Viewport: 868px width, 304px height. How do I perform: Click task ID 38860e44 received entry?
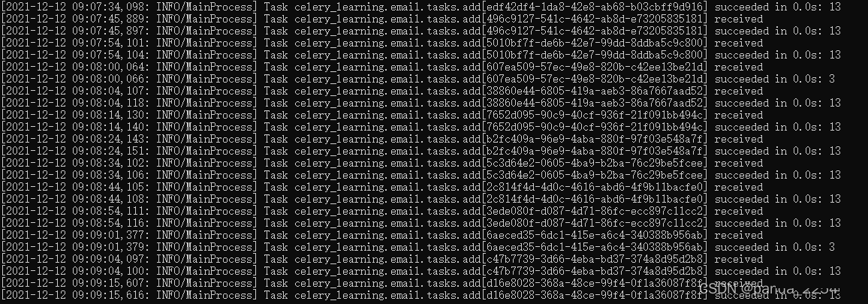(x=382, y=92)
